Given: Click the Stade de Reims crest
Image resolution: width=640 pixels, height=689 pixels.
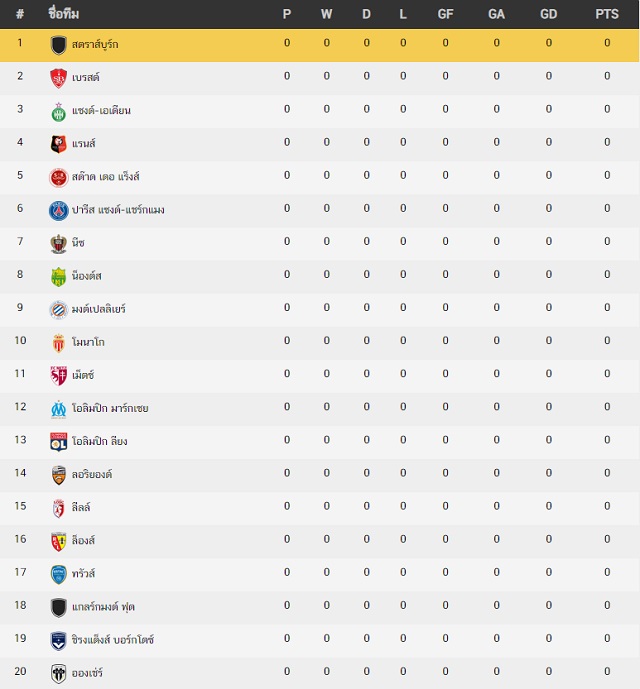Looking at the screenshot, I should point(58,178).
